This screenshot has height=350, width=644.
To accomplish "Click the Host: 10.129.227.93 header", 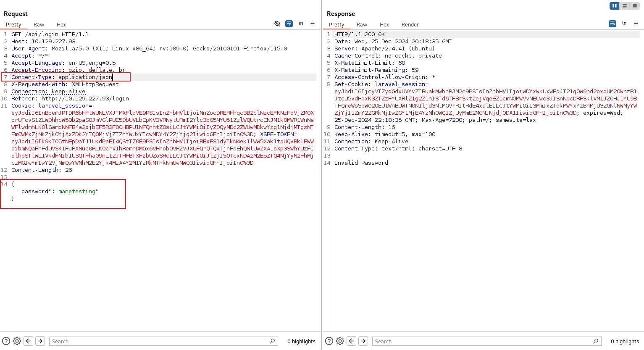I will pyautogui.click(x=43, y=42).
